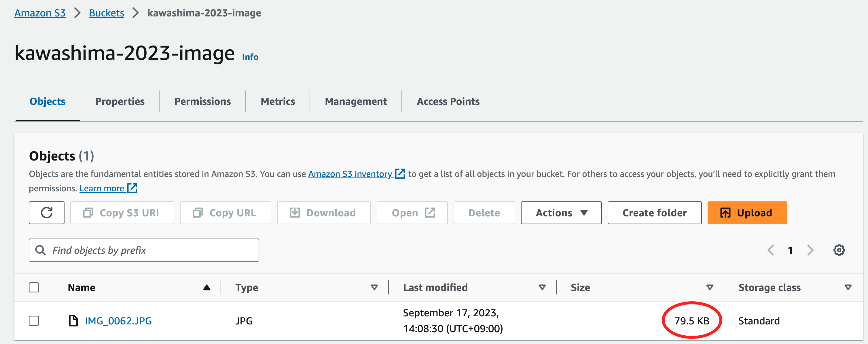Click the Storage class column header text
This screenshot has height=344, width=868.
click(x=769, y=287)
